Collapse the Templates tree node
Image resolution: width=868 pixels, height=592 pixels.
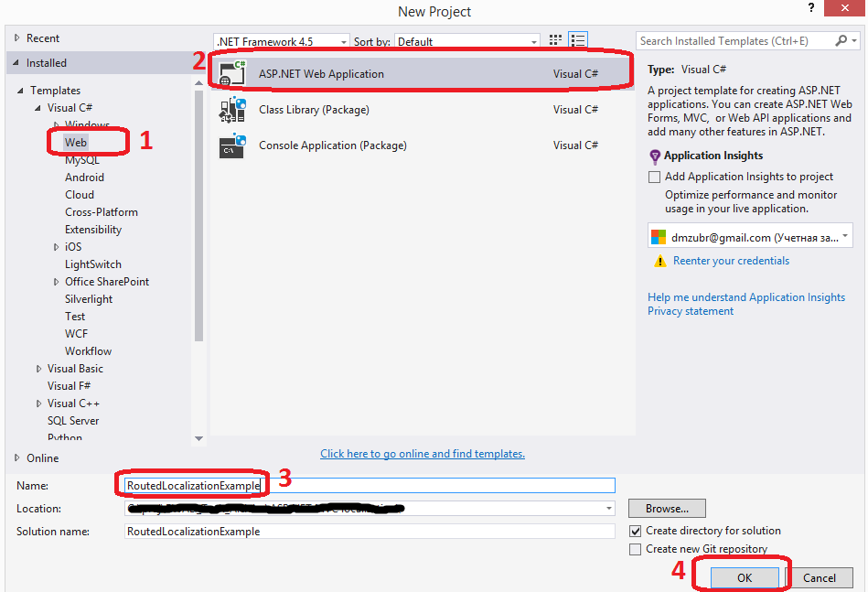[x=20, y=91]
